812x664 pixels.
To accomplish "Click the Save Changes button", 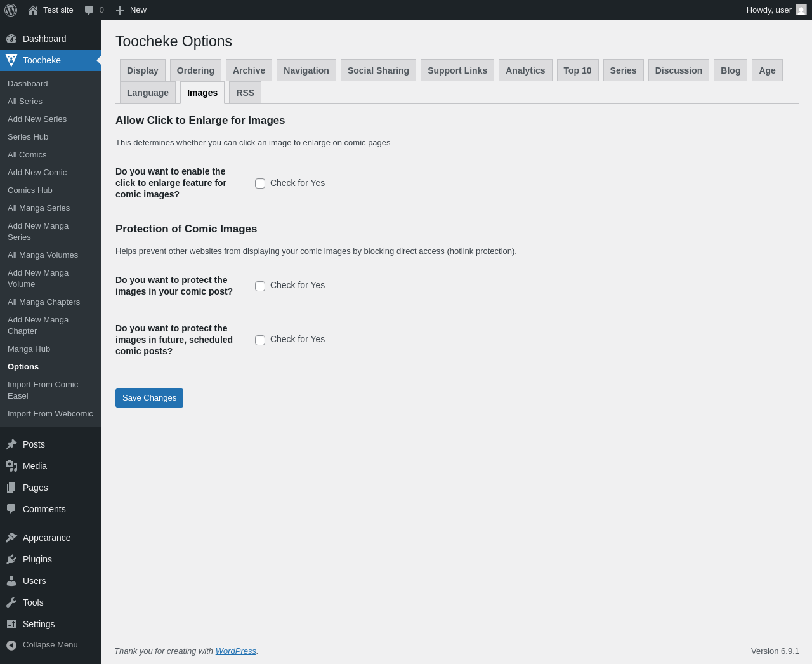I will (149, 398).
